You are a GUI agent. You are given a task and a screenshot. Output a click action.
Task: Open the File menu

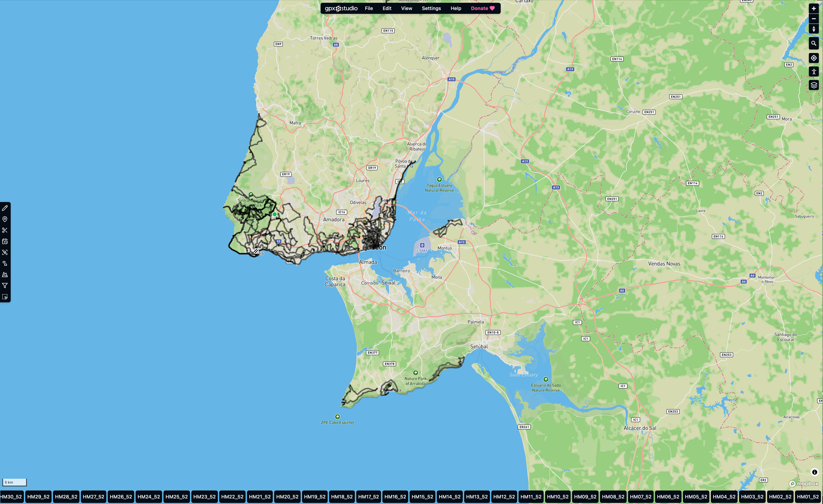[x=369, y=8]
